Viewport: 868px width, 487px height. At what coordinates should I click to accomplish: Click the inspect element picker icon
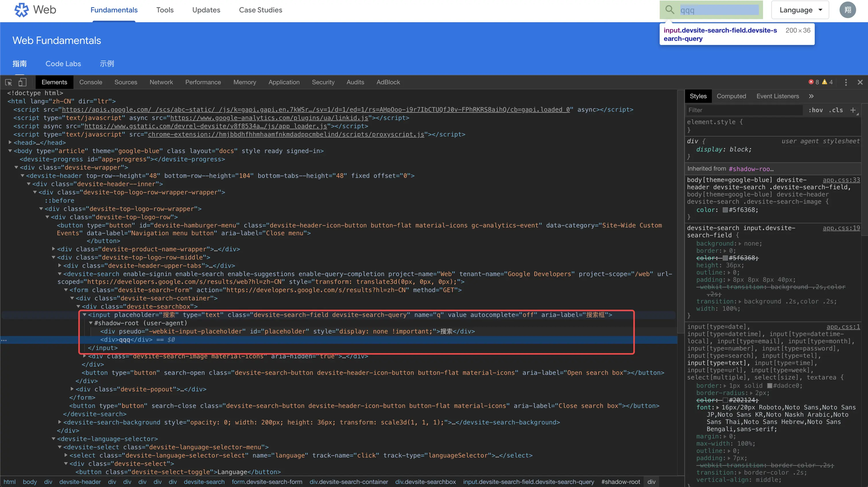[x=9, y=82]
